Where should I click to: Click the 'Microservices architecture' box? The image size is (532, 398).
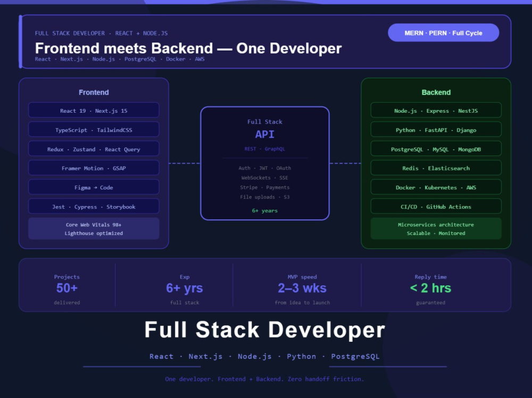[x=436, y=229]
